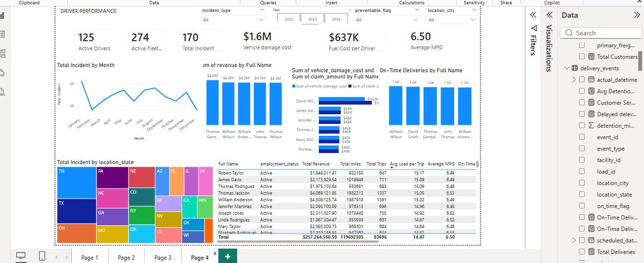This screenshot has width=644, height=263.
Task: Click the actual_datetime calendar field icon
Action: 591,79
